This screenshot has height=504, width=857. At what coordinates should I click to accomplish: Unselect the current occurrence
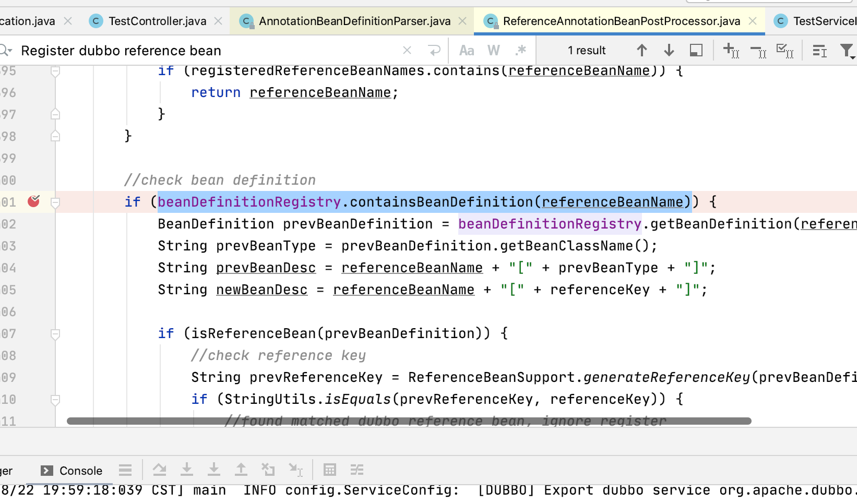click(758, 50)
